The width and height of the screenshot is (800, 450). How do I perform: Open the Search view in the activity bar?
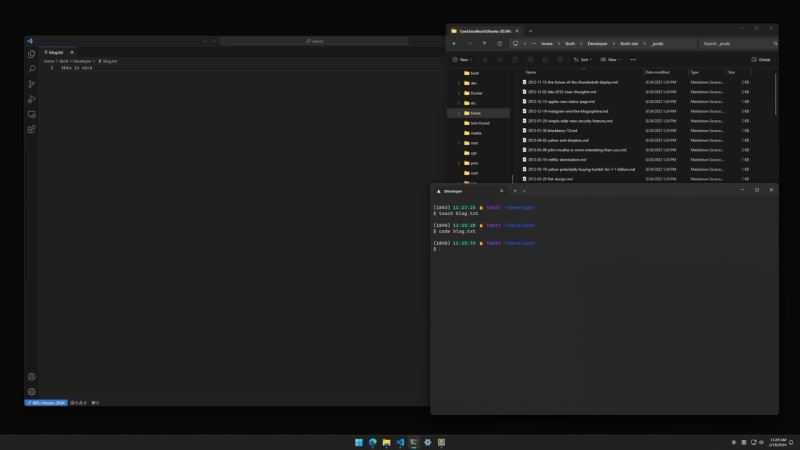[x=32, y=69]
